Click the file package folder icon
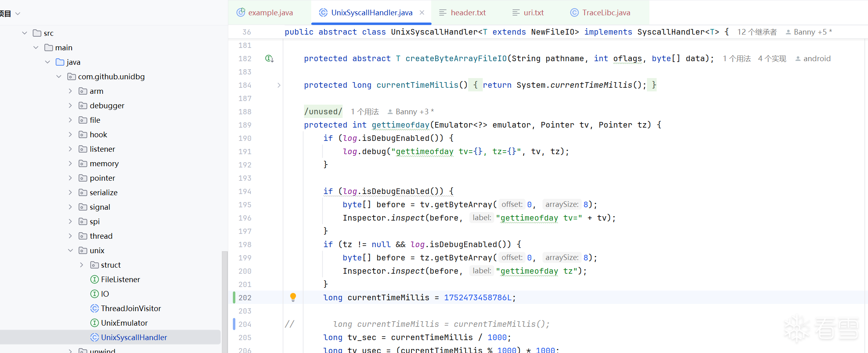868x353 pixels. click(x=83, y=120)
